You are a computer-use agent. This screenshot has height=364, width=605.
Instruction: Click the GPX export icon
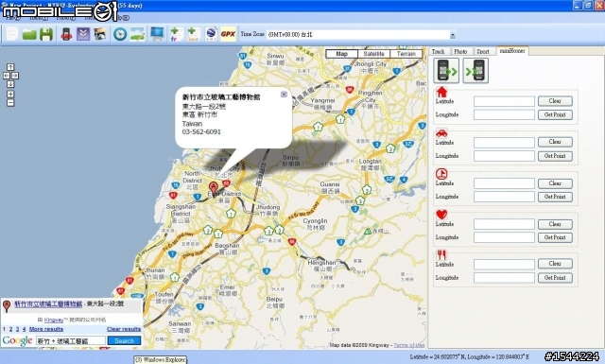(228, 34)
